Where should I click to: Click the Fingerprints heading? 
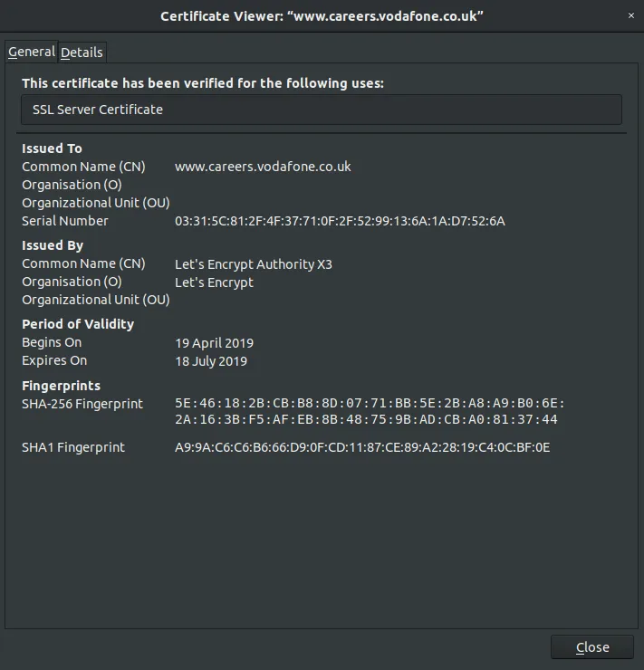(61, 386)
